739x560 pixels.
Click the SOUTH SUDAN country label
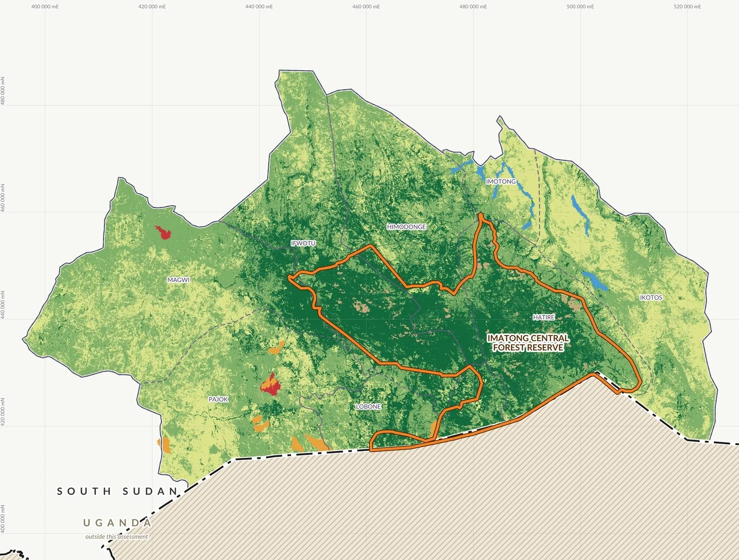117,491
